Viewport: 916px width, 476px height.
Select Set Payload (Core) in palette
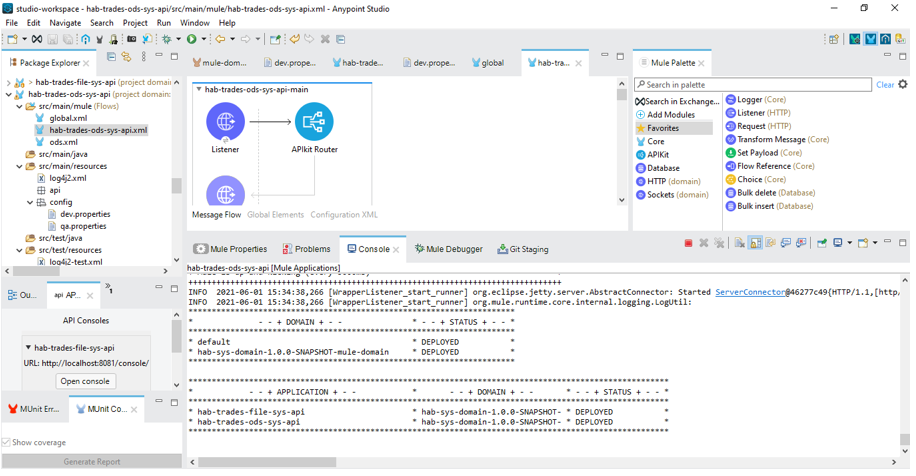[764, 152]
